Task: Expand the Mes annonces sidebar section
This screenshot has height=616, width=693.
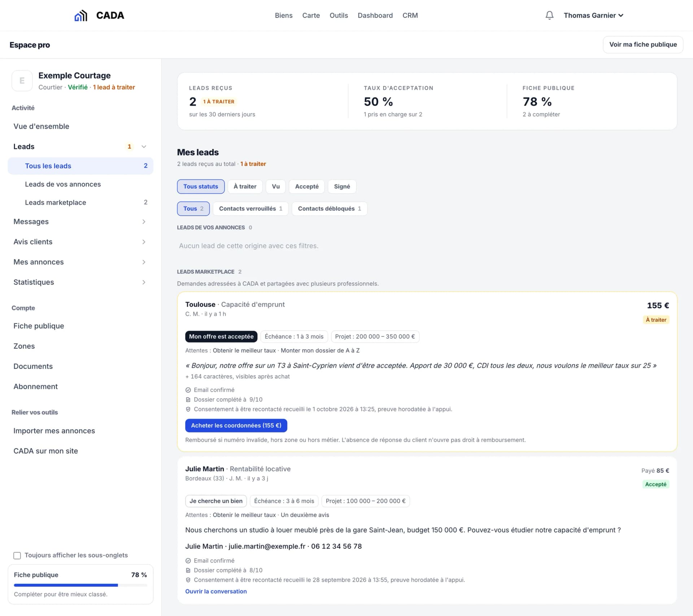Action: point(144,262)
